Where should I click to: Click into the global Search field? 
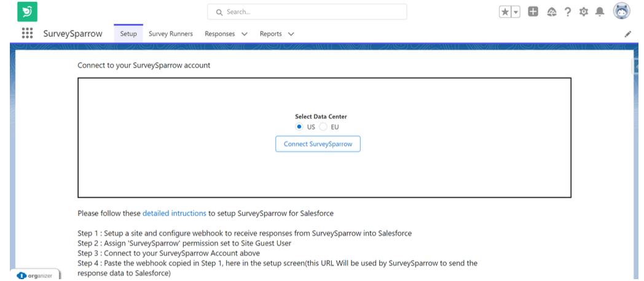tap(307, 12)
